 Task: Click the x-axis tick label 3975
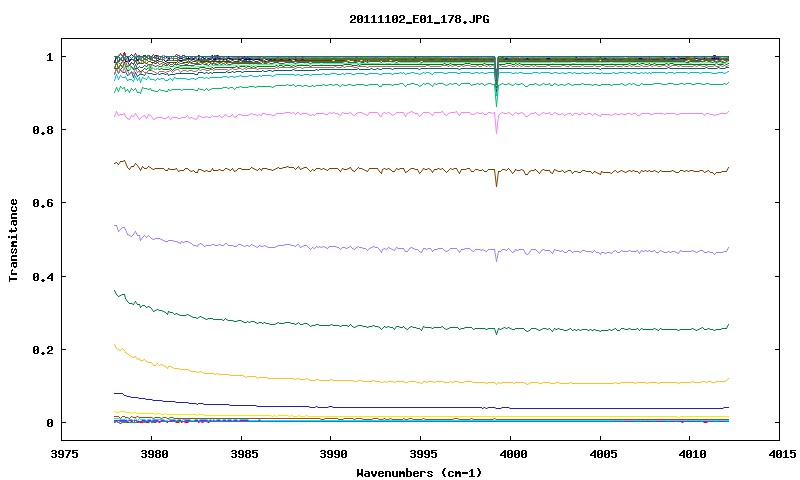pyautogui.click(x=64, y=454)
